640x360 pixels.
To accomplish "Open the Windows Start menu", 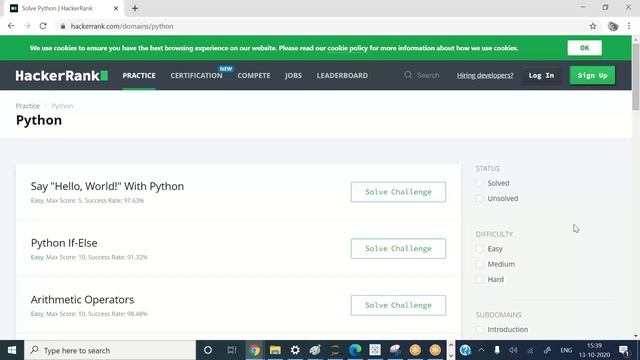I will [12, 350].
